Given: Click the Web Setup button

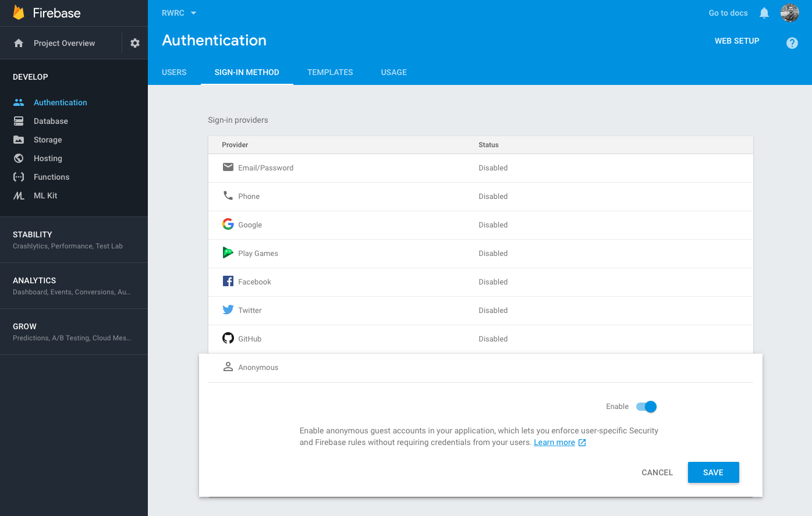Looking at the screenshot, I should [x=737, y=41].
